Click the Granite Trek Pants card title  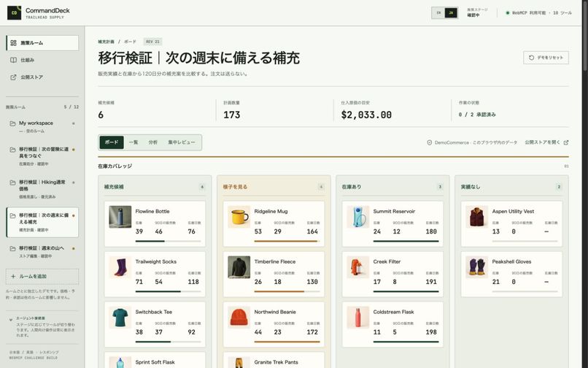point(276,362)
